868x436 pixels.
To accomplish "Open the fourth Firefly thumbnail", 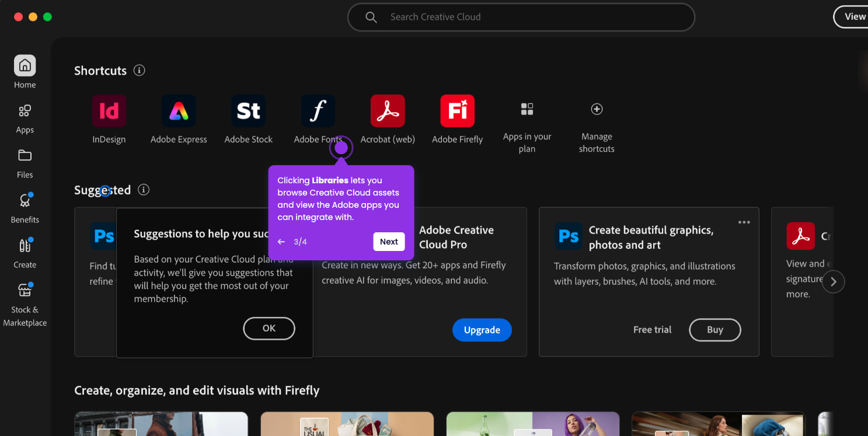I will coord(719,424).
